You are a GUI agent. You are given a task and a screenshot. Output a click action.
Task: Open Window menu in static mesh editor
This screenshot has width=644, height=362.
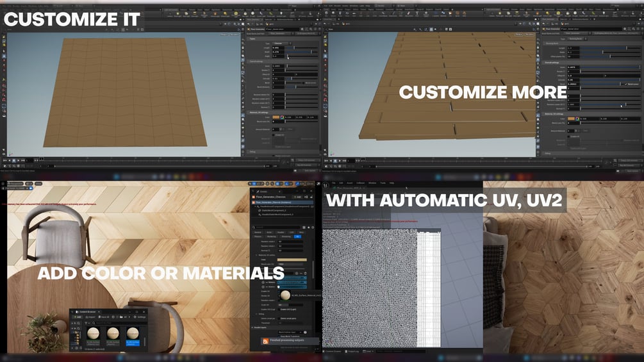coord(372,183)
